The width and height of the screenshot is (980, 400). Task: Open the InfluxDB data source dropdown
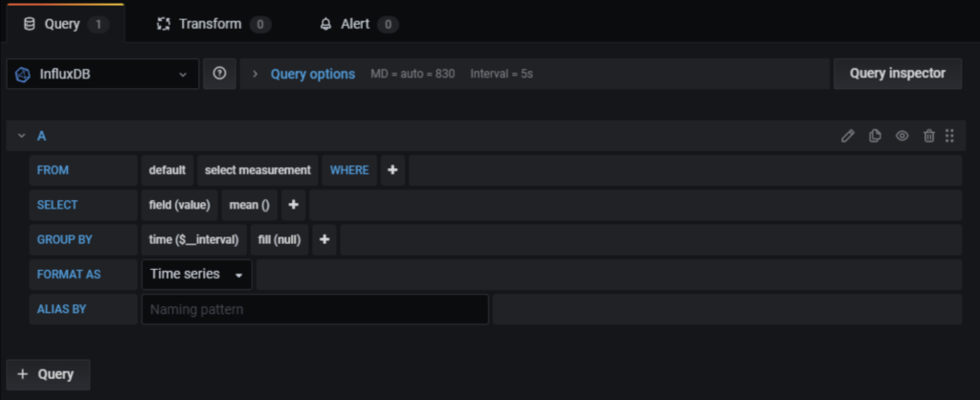pyautogui.click(x=102, y=74)
